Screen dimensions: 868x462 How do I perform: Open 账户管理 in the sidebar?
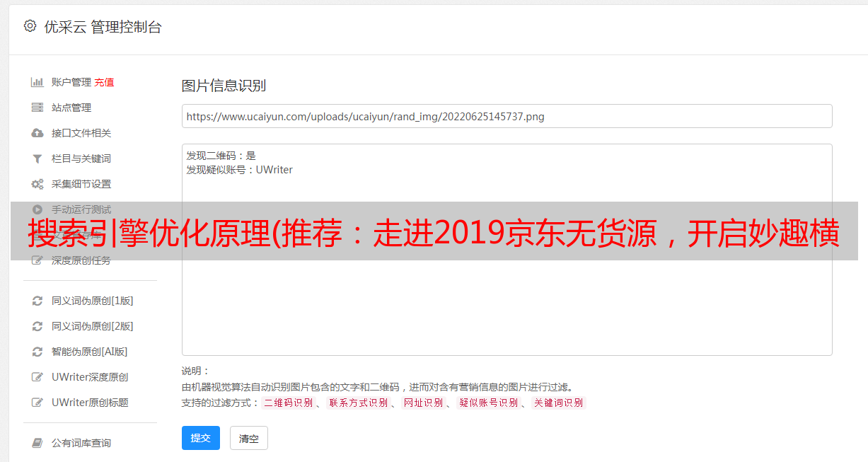[x=71, y=82]
